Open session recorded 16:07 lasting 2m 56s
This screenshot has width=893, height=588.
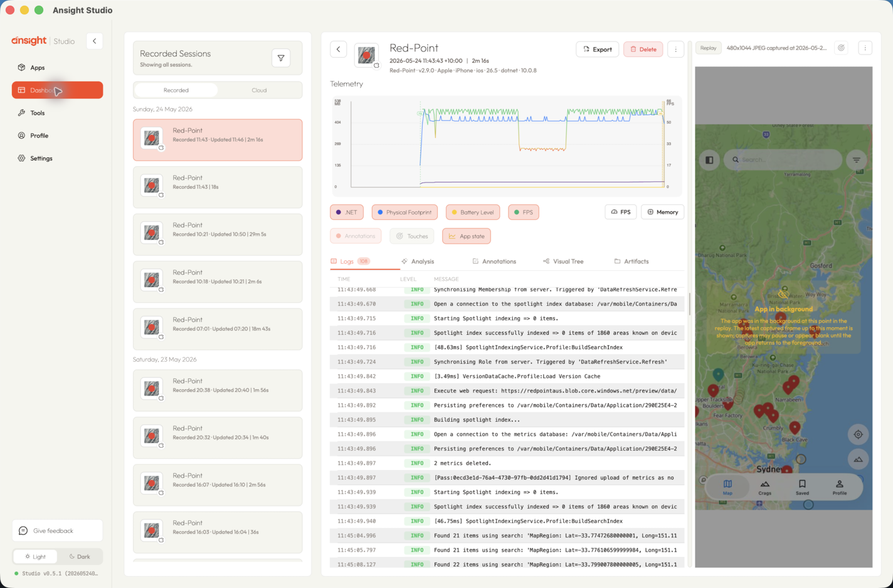pos(218,485)
